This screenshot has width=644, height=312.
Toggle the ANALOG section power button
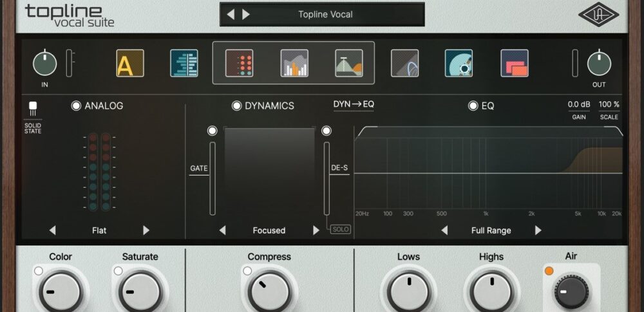tap(76, 106)
